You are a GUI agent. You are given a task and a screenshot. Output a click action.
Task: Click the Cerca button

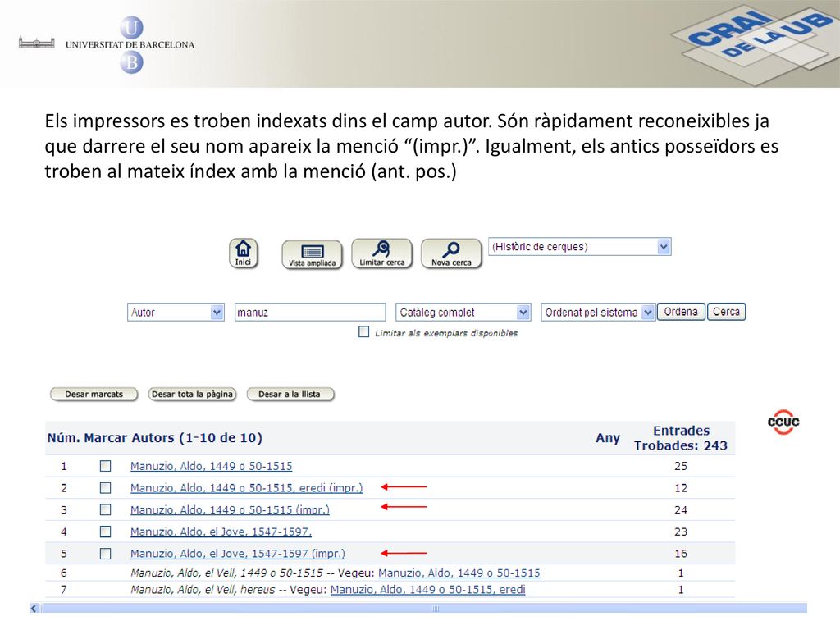[x=727, y=312]
